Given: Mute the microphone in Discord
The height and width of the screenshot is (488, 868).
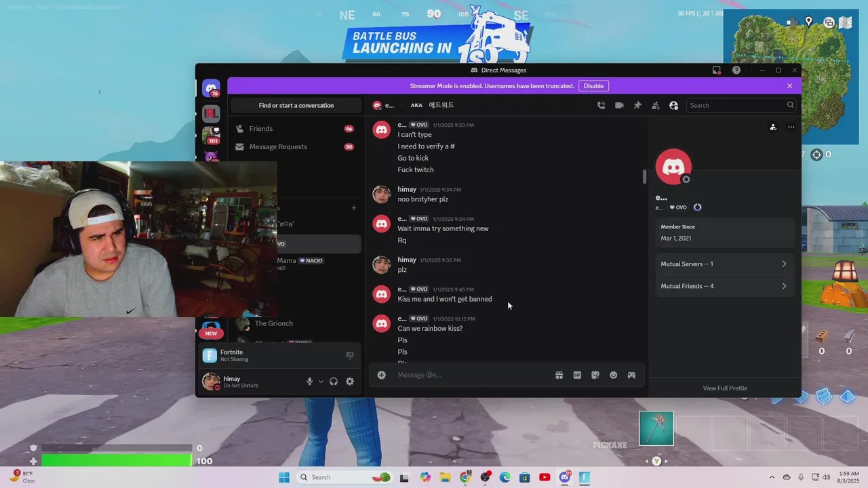Looking at the screenshot, I should pos(309,382).
